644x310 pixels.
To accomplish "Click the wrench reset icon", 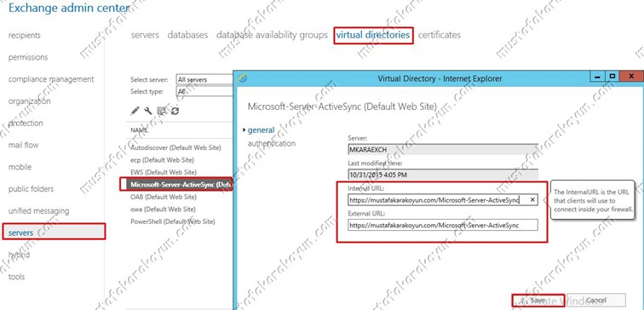I will (x=148, y=111).
